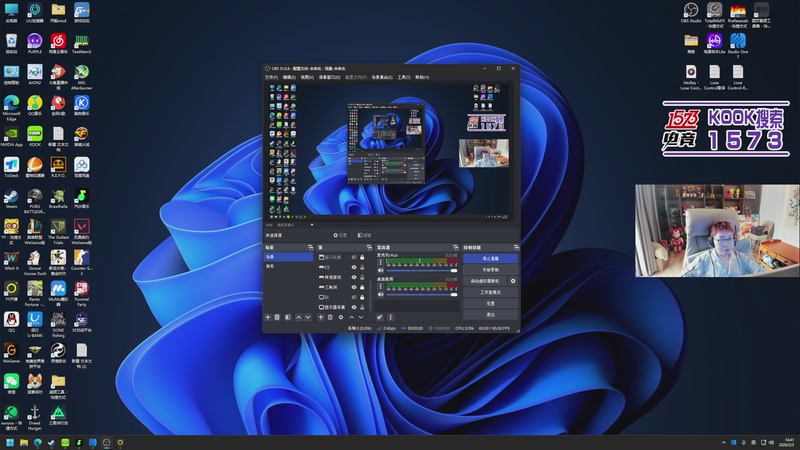800x450 pixels.
Task: Adjust the Desktop Audio volume slider
Action: point(421,294)
